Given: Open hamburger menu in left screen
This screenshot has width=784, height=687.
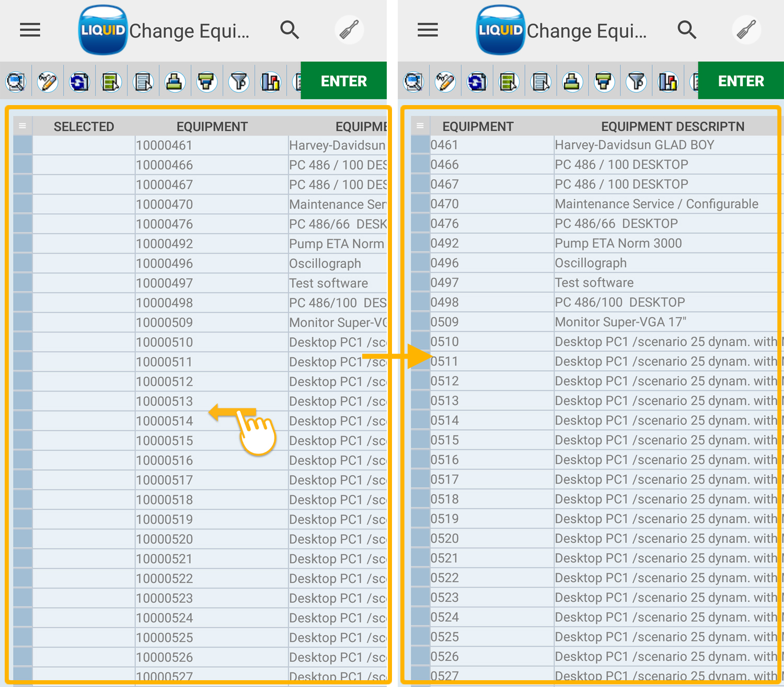Looking at the screenshot, I should [x=30, y=30].
